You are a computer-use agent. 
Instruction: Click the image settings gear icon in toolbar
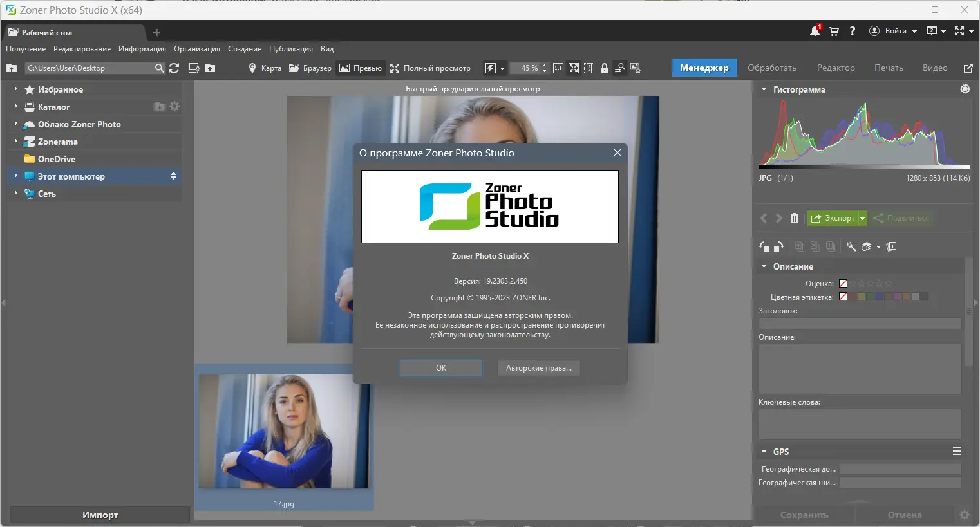636,68
